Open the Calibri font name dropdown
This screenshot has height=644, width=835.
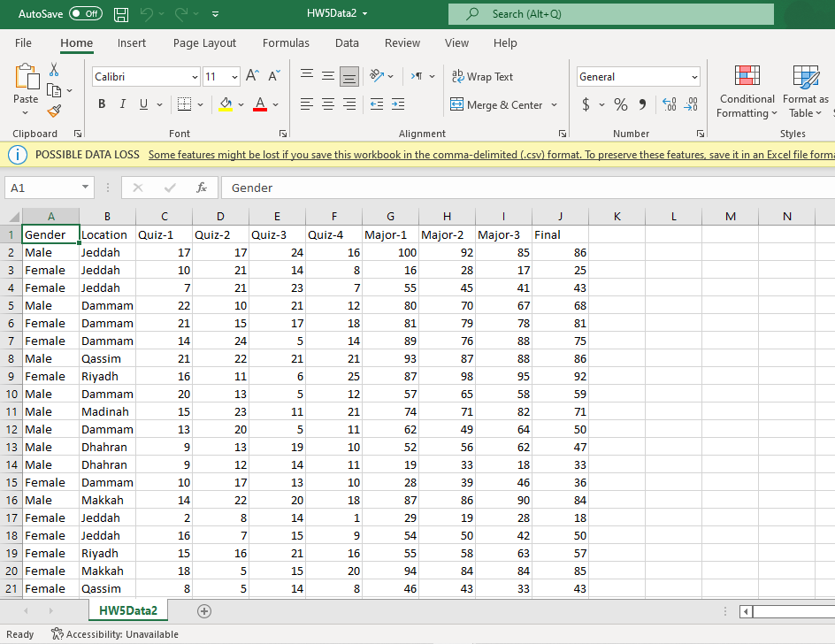coord(195,77)
